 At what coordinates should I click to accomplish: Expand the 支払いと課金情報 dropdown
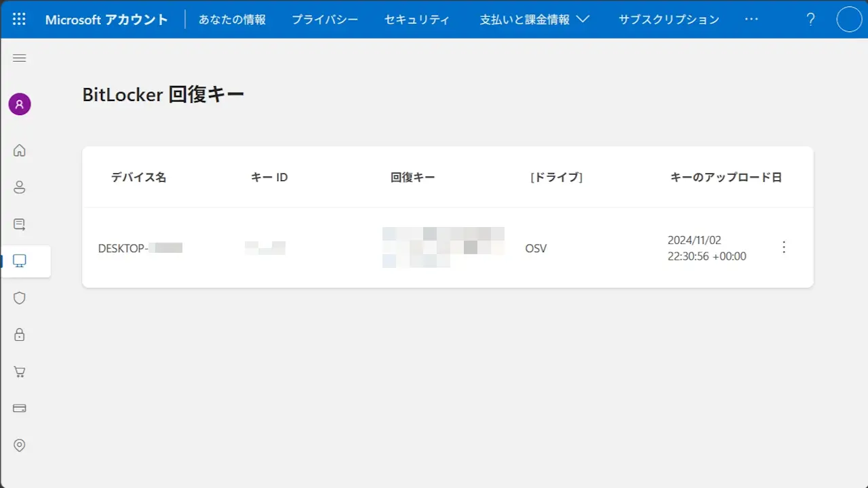coord(535,20)
